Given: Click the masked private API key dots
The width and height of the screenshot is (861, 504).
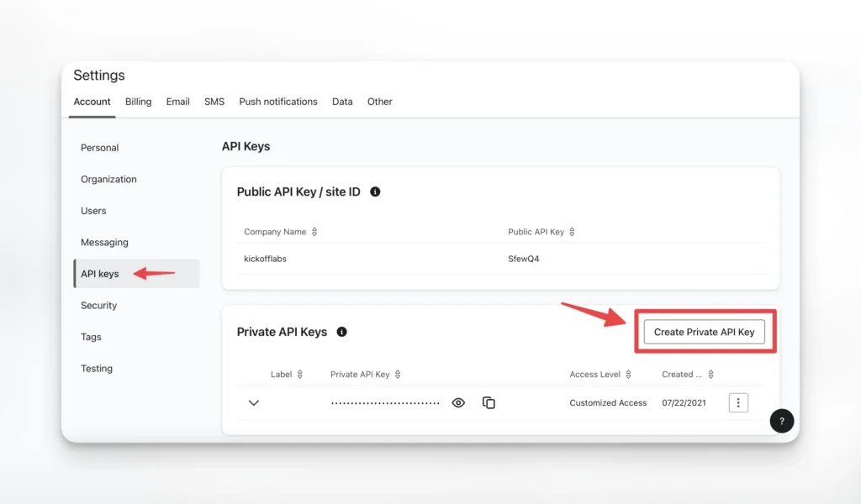Looking at the screenshot, I should [385, 403].
